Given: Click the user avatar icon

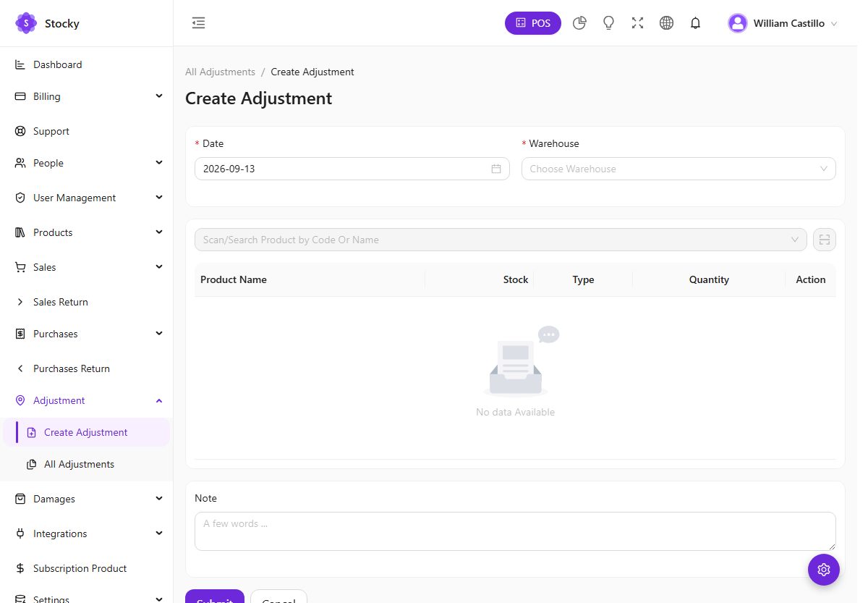Looking at the screenshot, I should 738,23.
